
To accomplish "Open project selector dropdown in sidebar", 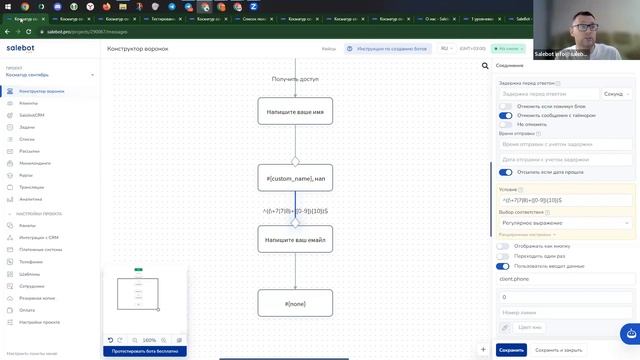I will point(50,75).
